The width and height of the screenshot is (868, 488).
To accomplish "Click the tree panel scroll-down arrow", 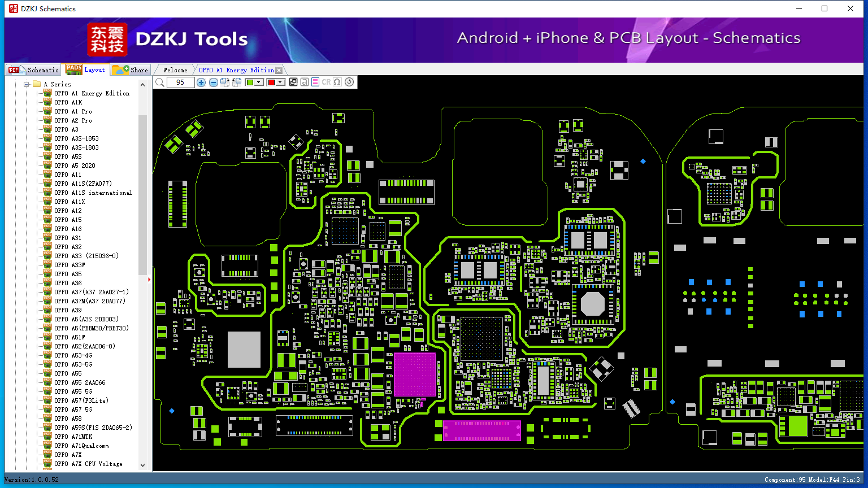I will (x=142, y=465).
